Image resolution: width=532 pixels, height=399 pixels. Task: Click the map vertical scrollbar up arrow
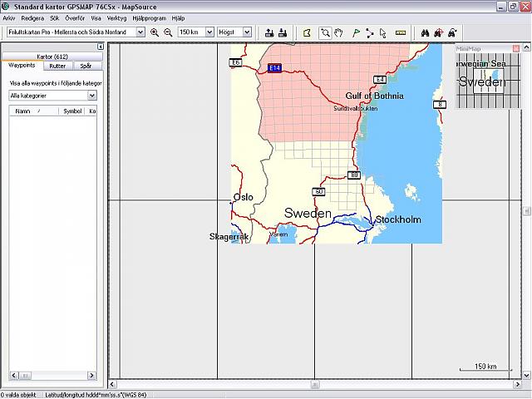point(526,47)
